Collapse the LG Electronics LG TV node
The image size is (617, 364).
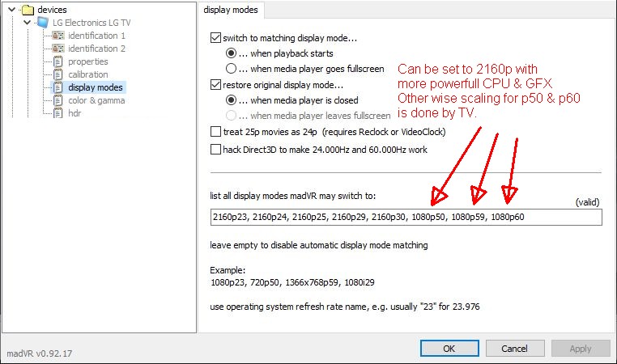27,23
